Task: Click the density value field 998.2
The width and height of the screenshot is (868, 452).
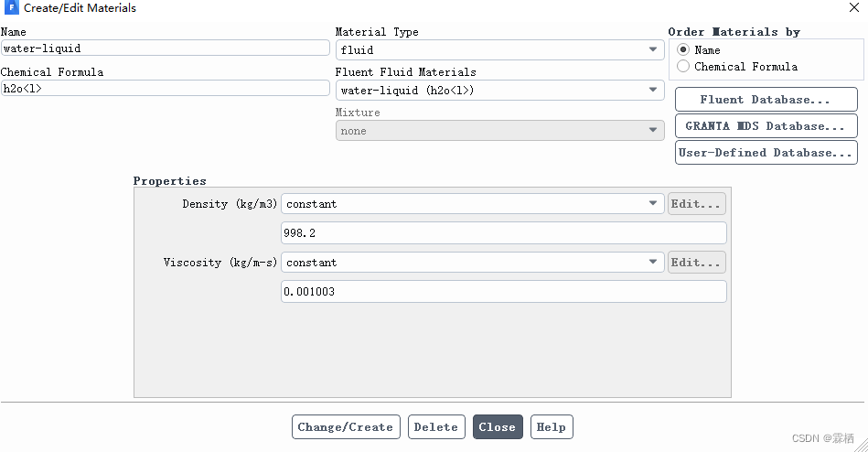Action: (503, 233)
